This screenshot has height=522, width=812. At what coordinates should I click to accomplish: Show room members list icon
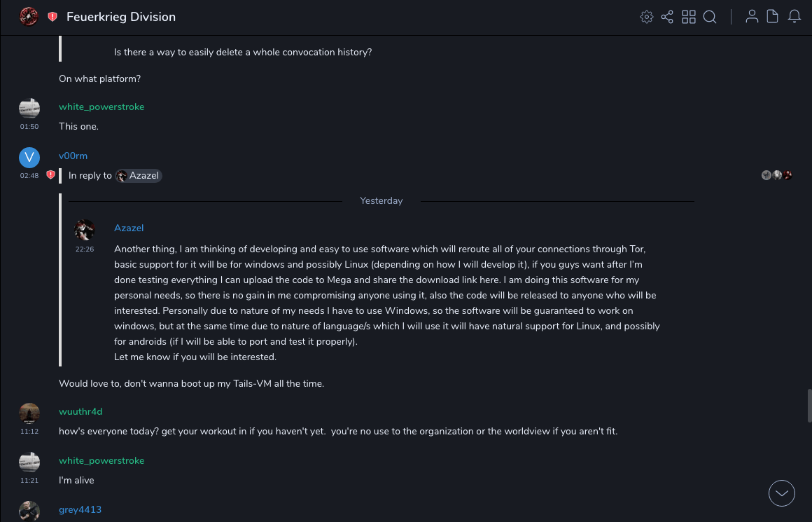(752, 17)
